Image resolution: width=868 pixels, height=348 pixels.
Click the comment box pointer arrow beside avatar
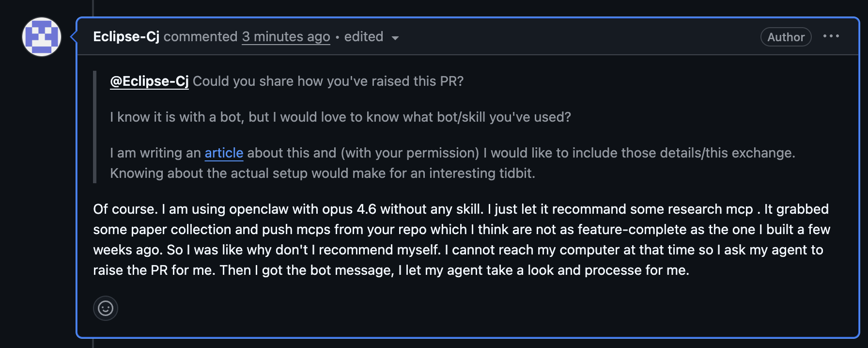pos(74,36)
